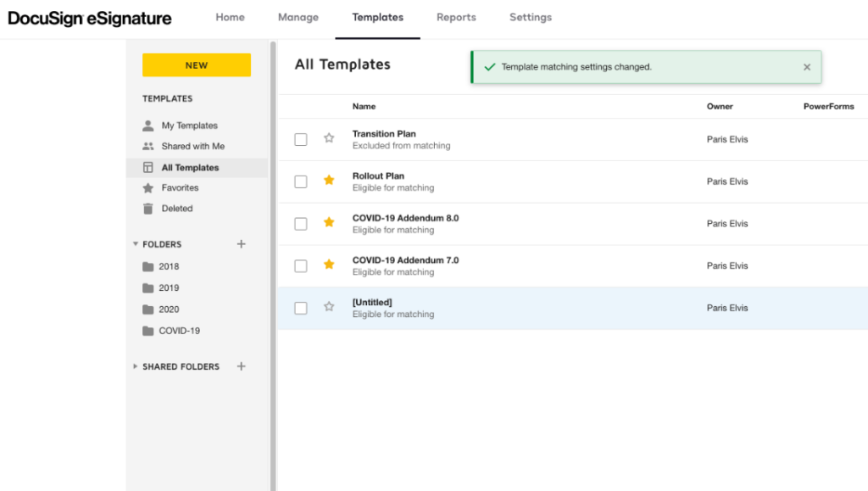This screenshot has height=491, width=868.
Task: Open the Settings tab
Action: click(x=531, y=17)
